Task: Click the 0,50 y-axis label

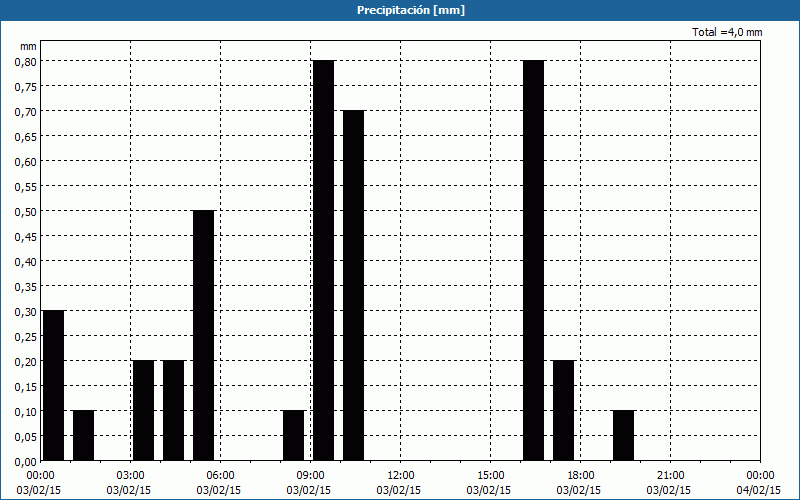Action: coord(26,212)
